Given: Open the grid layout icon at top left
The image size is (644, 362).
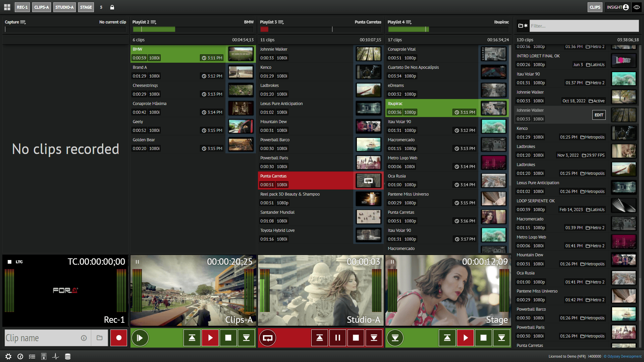Looking at the screenshot, I should [7, 7].
